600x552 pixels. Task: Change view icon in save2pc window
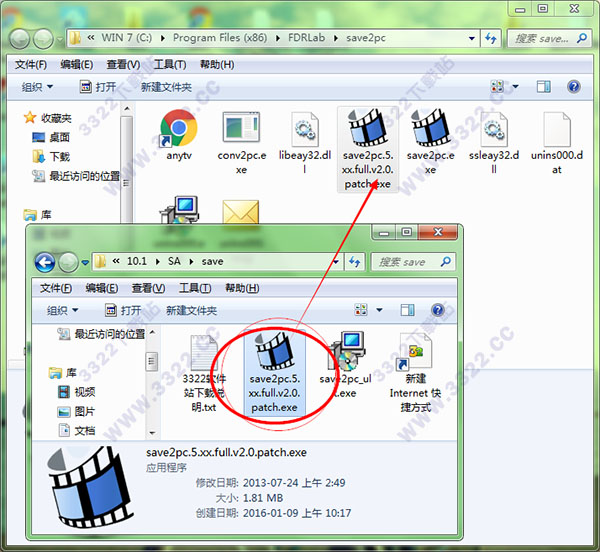tap(497, 86)
